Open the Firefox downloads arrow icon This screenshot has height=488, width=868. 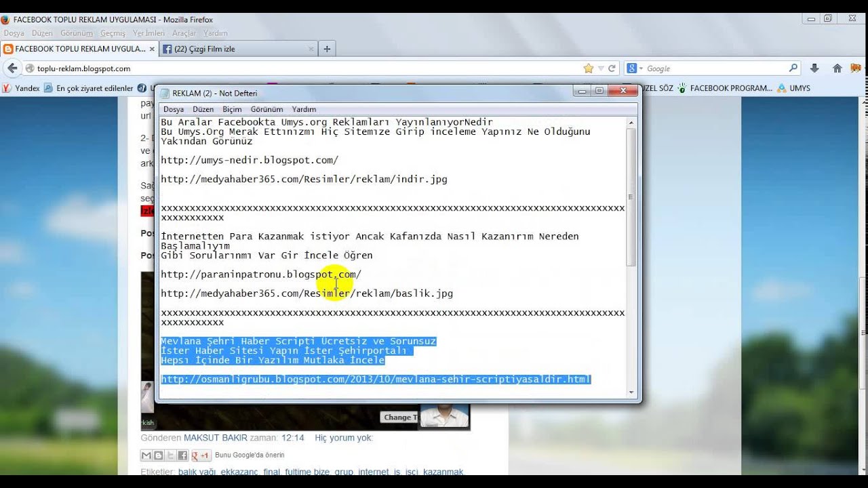(x=814, y=68)
